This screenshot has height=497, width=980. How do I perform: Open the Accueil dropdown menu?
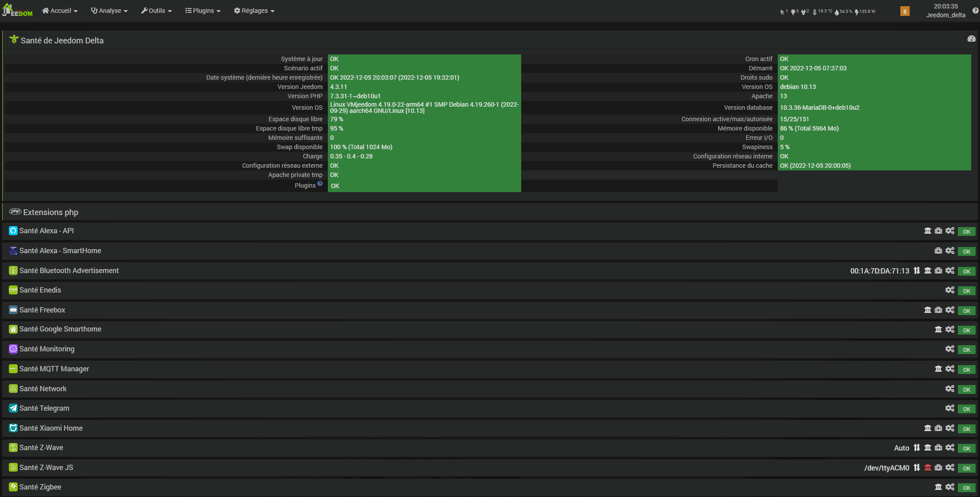tap(60, 11)
